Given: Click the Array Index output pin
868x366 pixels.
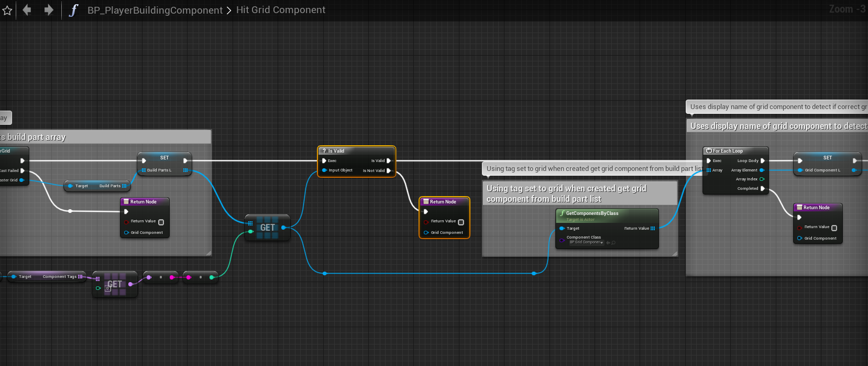Looking at the screenshot, I should [x=762, y=179].
